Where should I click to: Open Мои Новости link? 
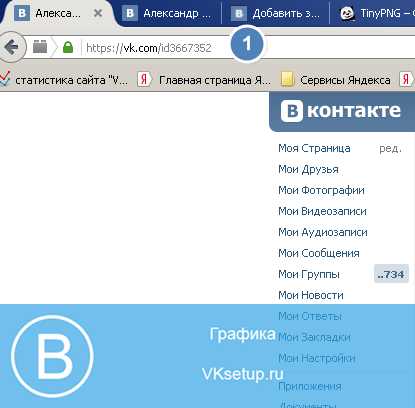tap(311, 295)
